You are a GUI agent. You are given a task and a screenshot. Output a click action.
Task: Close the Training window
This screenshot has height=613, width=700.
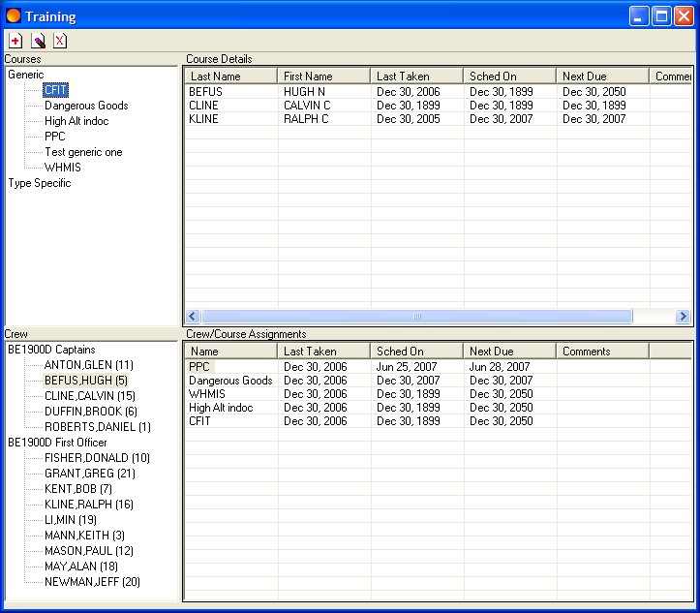point(684,16)
